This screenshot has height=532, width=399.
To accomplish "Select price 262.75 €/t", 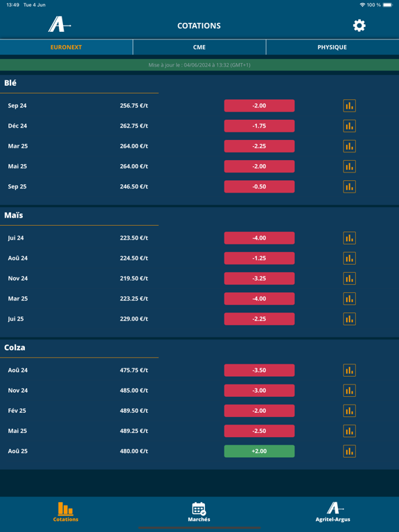I will (x=134, y=126).
